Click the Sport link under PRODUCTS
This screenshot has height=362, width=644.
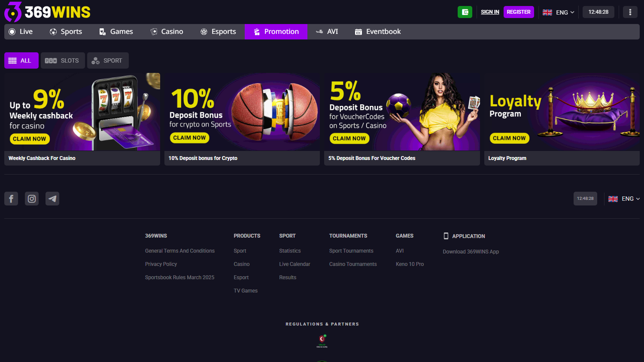click(x=240, y=251)
